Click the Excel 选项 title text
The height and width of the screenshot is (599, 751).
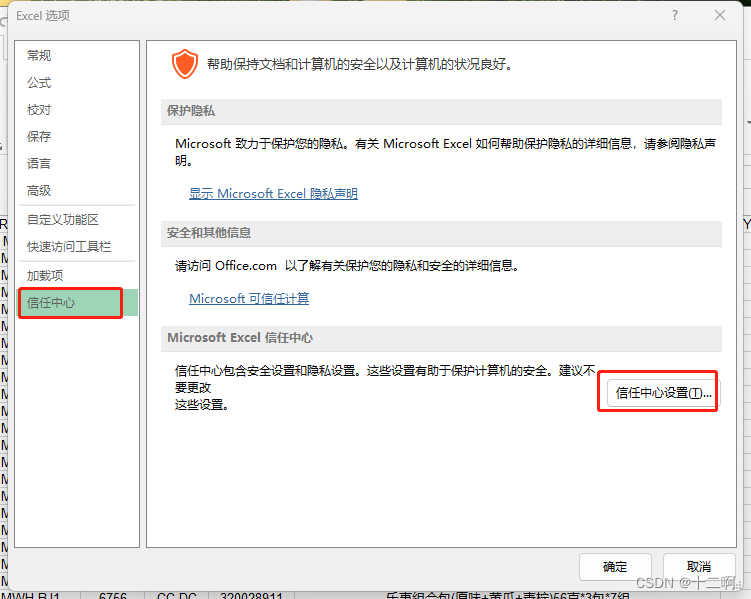(x=43, y=16)
